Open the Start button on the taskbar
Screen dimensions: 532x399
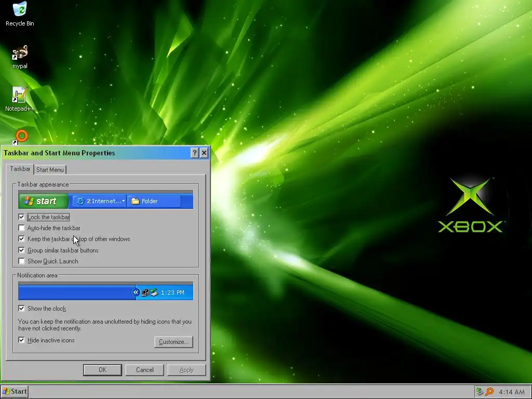coord(14,392)
